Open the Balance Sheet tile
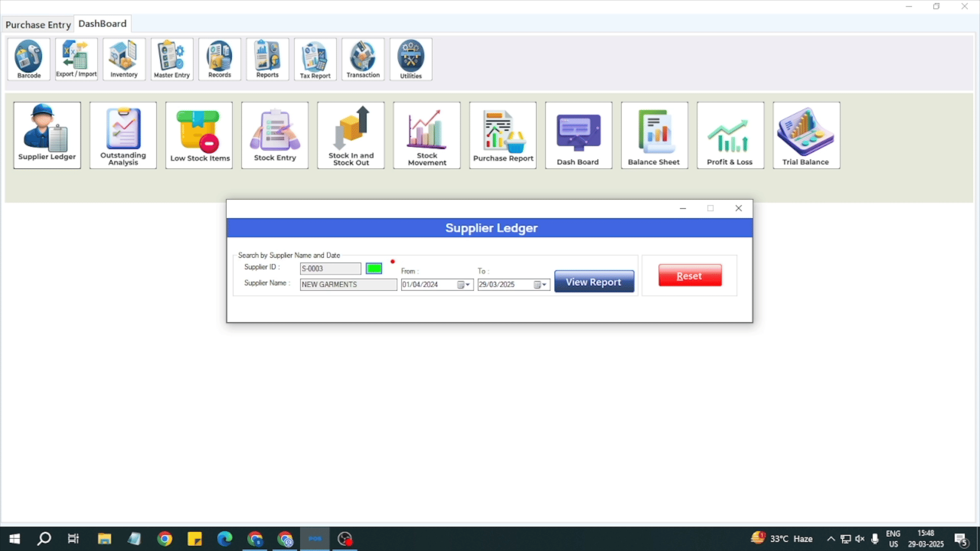Image resolution: width=980 pixels, height=551 pixels. 654,135
